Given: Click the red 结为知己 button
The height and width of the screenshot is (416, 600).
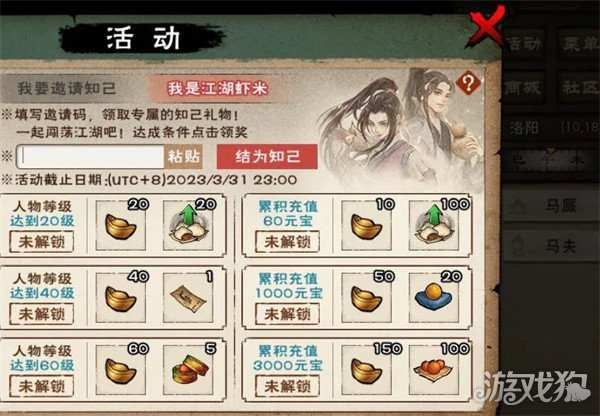Looking at the screenshot, I should tap(267, 157).
